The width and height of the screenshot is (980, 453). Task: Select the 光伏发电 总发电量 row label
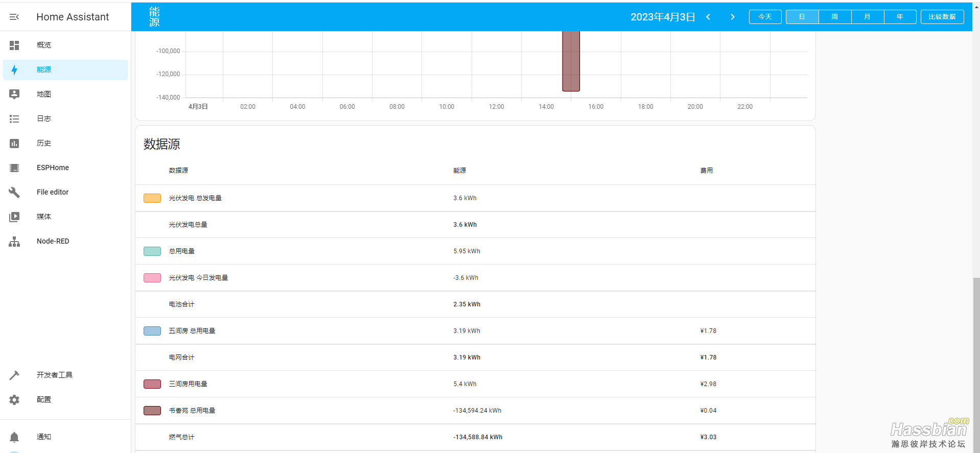tap(195, 198)
